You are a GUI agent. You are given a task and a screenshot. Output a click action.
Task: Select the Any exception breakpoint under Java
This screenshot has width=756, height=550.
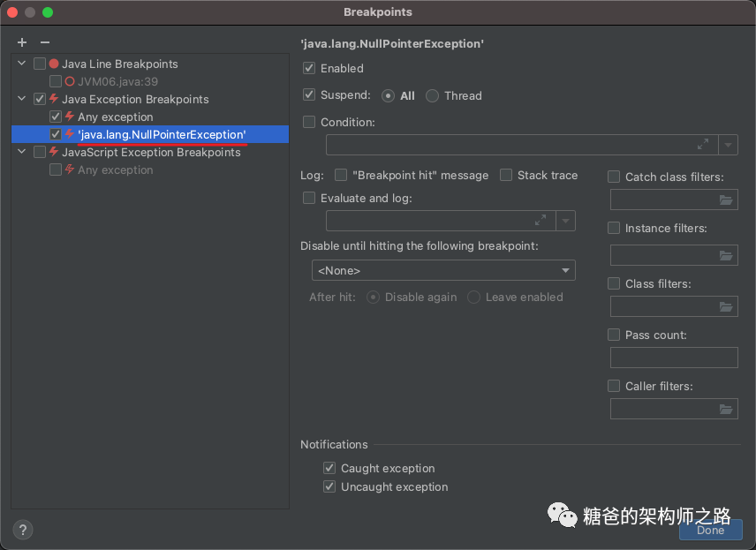[115, 117]
